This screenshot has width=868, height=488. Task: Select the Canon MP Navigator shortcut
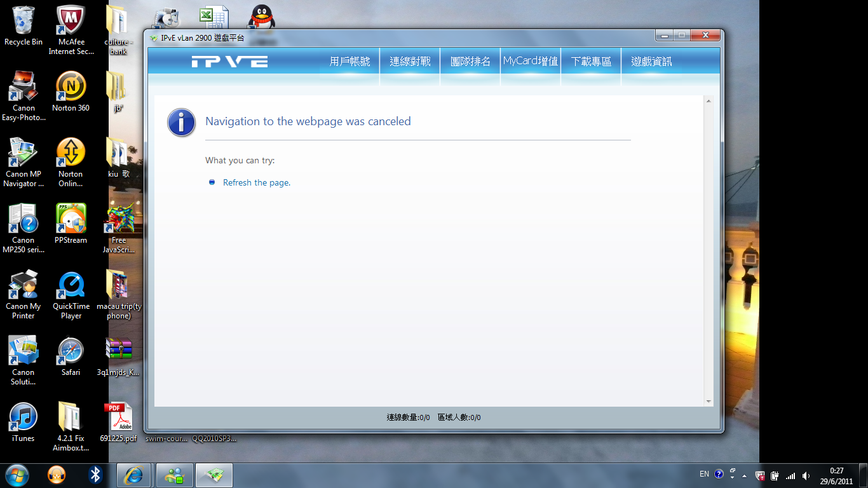24,163
